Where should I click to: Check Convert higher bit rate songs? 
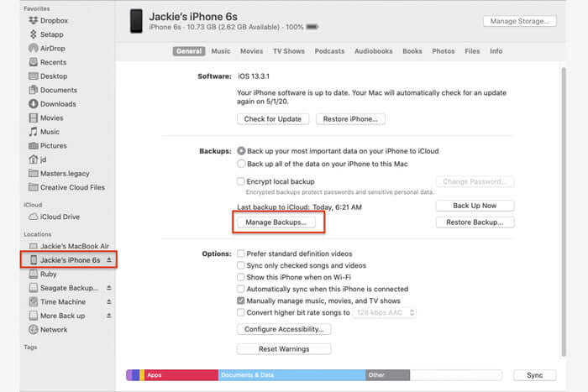pos(241,312)
